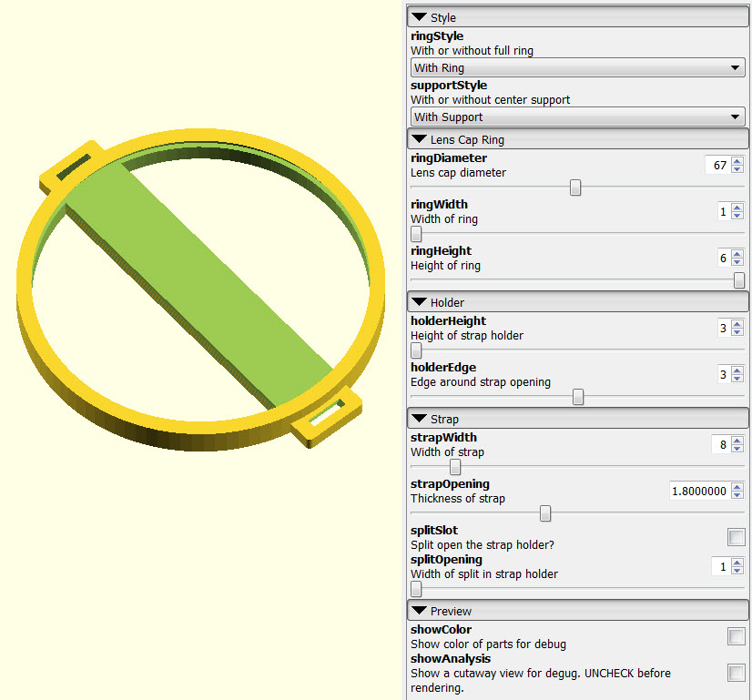The image size is (752, 700).
Task: Increase holderEdge with up arrow
Action: (737, 370)
